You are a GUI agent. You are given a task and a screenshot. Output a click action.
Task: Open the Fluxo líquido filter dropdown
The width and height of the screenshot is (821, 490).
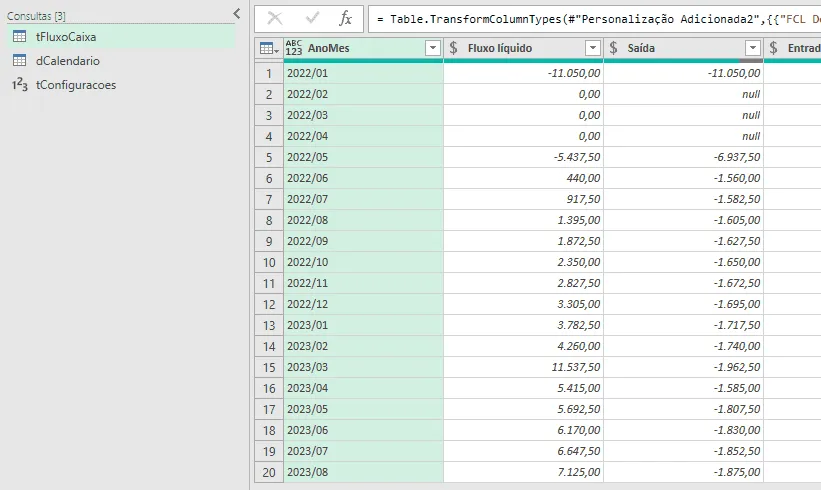pyautogui.click(x=593, y=48)
